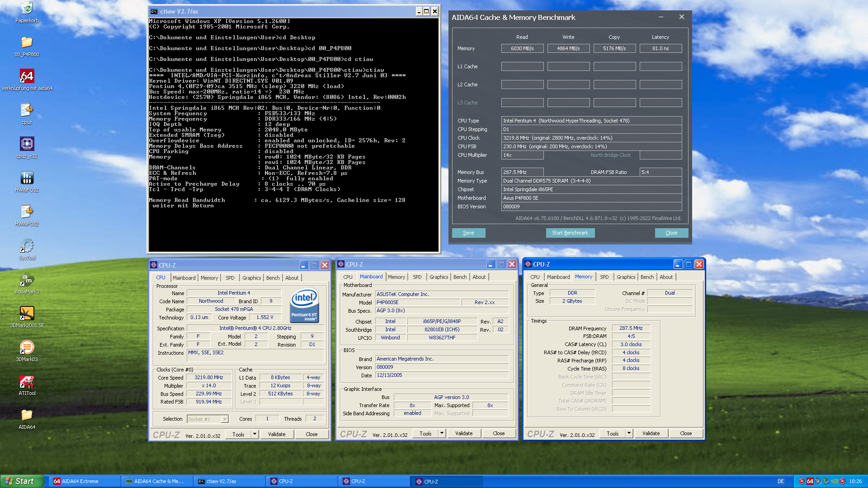
Task: Click the red 64 AIDA64 tray icon
Action: tap(810, 481)
